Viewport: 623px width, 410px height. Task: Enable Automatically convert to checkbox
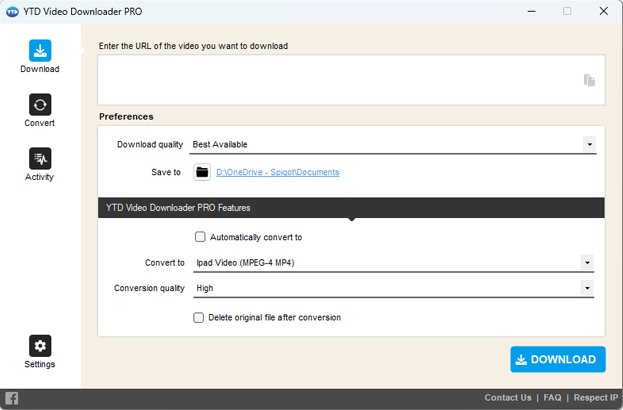pyautogui.click(x=200, y=237)
